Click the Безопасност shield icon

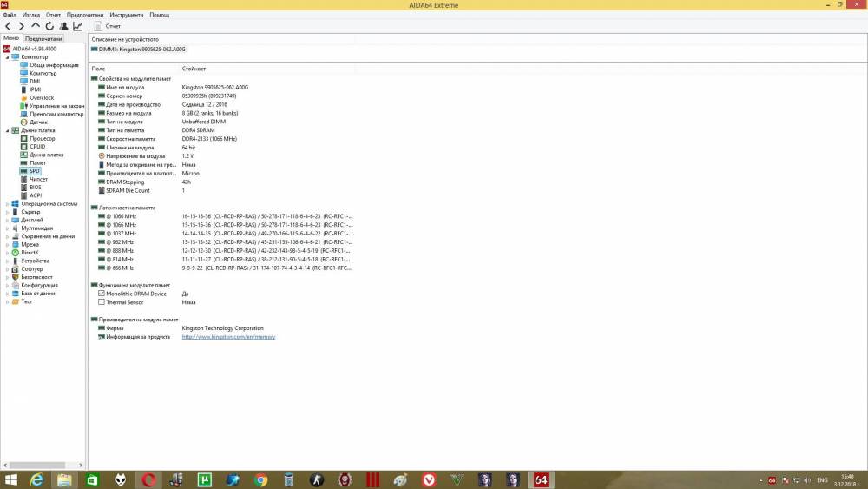pos(16,277)
